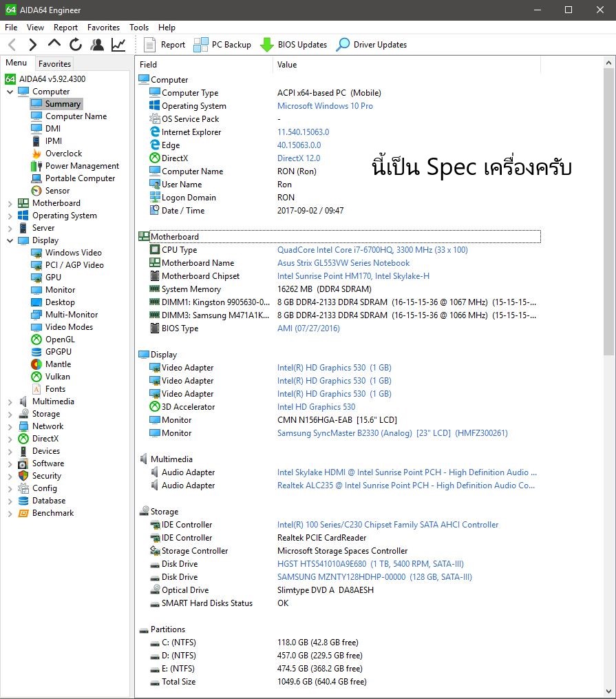
Task: Expand the Storage tree node
Action: tap(10, 415)
